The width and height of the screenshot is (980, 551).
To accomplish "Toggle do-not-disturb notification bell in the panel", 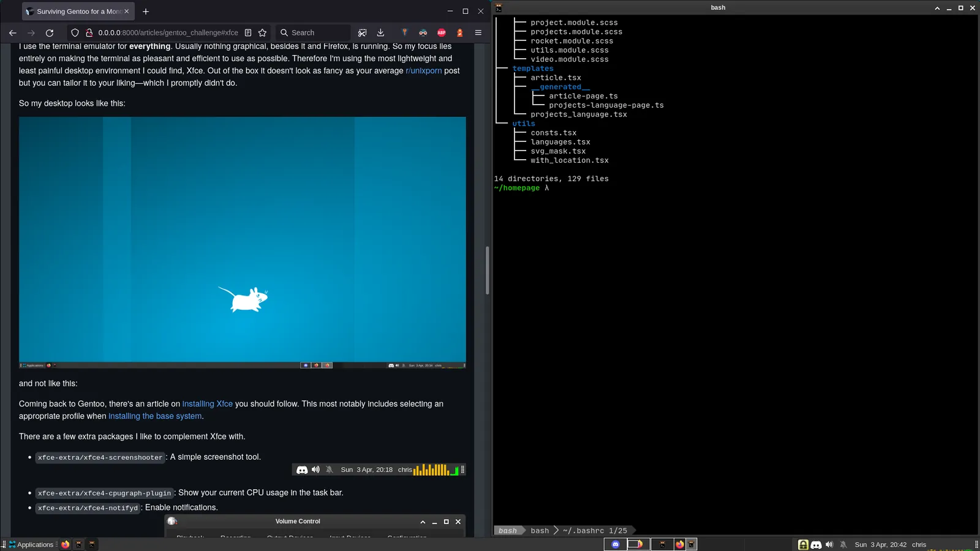I will [x=843, y=545].
